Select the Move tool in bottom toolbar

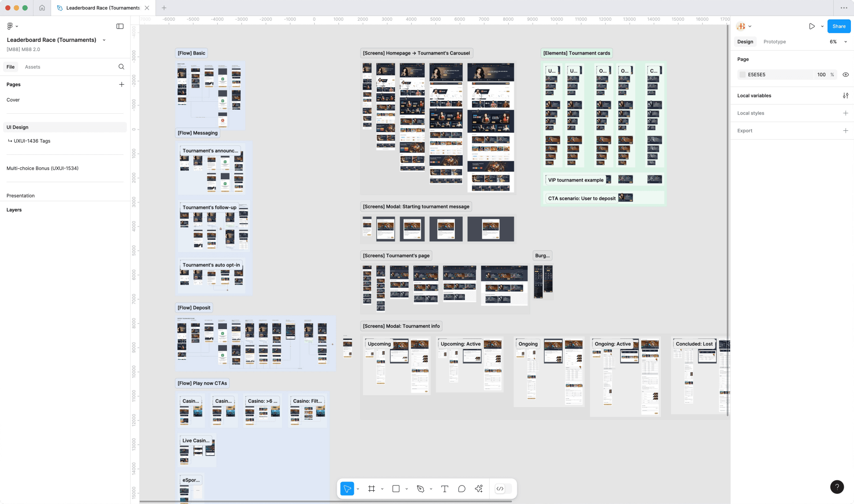(x=347, y=489)
